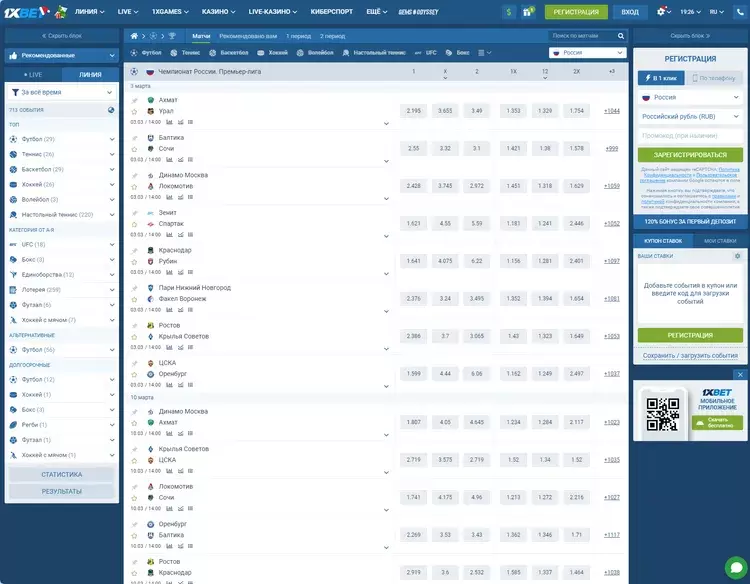This screenshot has width=750, height=584.
Task: Expand Ахмат – Урал match markets chevron
Action: coord(386,124)
